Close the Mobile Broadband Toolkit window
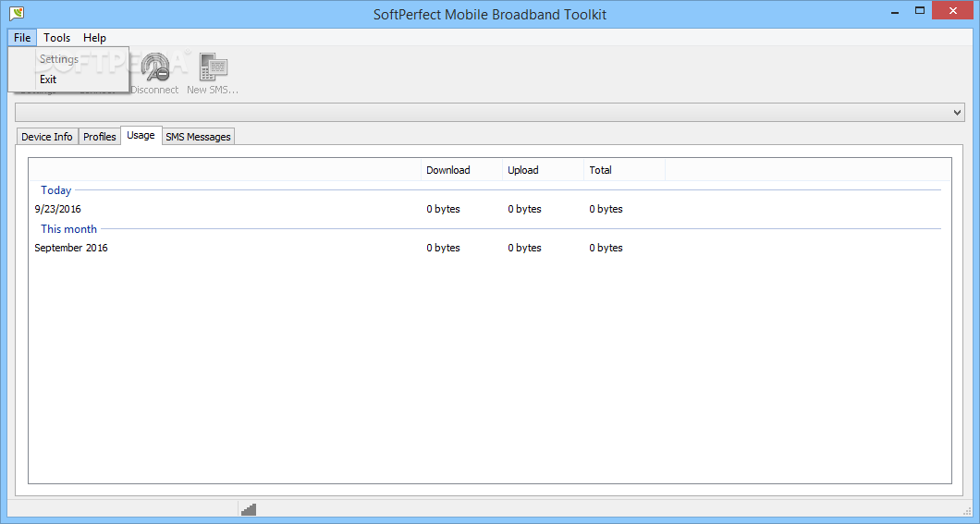980x524 pixels. click(953, 10)
